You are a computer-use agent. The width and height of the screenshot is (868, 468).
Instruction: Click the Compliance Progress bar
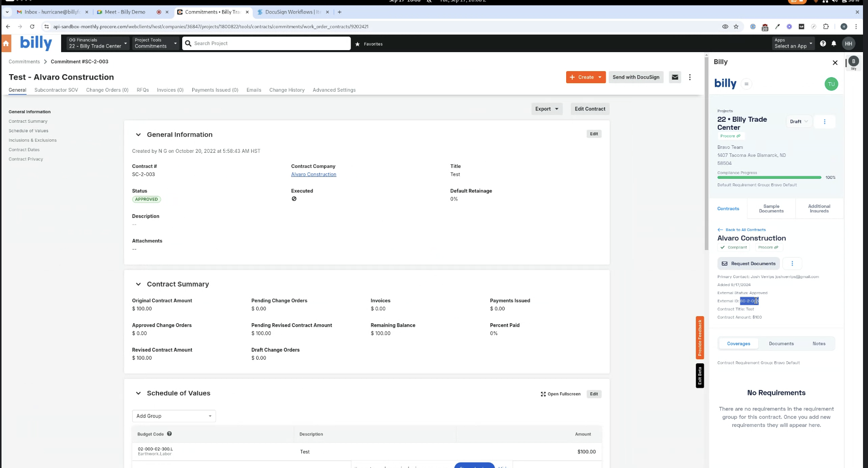pyautogui.click(x=769, y=177)
